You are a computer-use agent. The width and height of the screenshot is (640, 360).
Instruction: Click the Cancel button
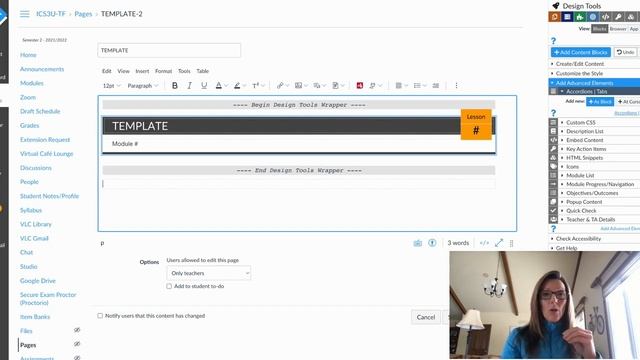click(x=426, y=317)
